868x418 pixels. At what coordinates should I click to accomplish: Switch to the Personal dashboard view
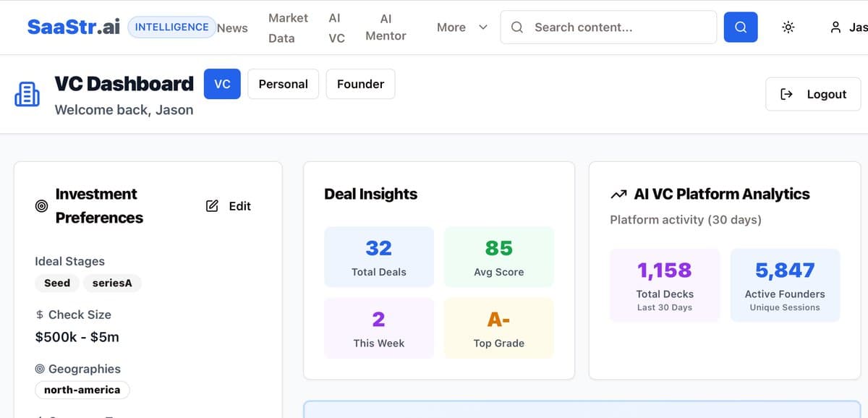tap(283, 84)
